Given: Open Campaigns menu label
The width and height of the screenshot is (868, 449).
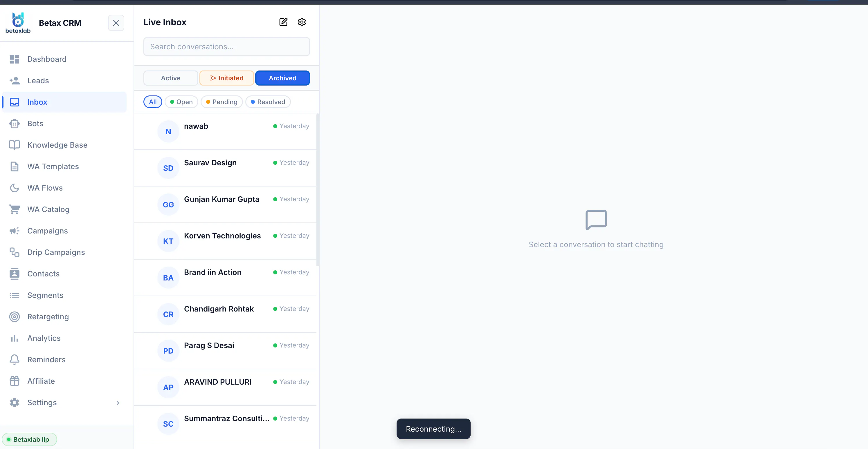Looking at the screenshot, I should coord(48,231).
